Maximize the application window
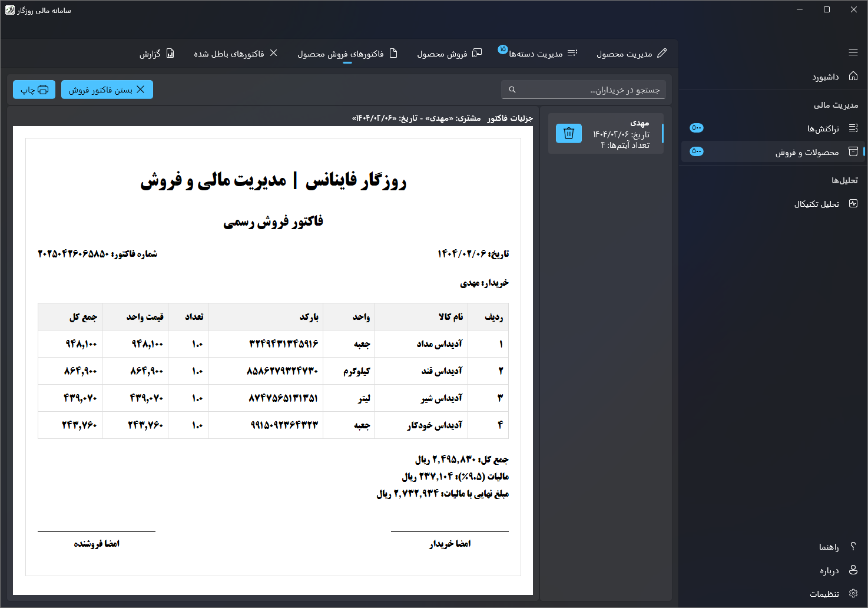The image size is (868, 608). (x=827, y=9)
